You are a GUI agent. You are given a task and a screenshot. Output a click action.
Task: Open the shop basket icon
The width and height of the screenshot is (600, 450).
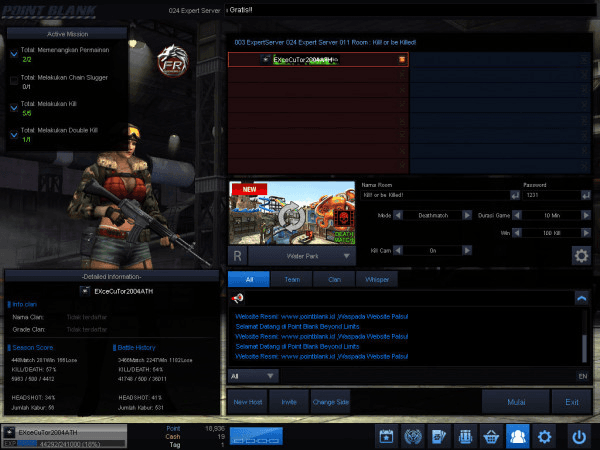point(491,436)
